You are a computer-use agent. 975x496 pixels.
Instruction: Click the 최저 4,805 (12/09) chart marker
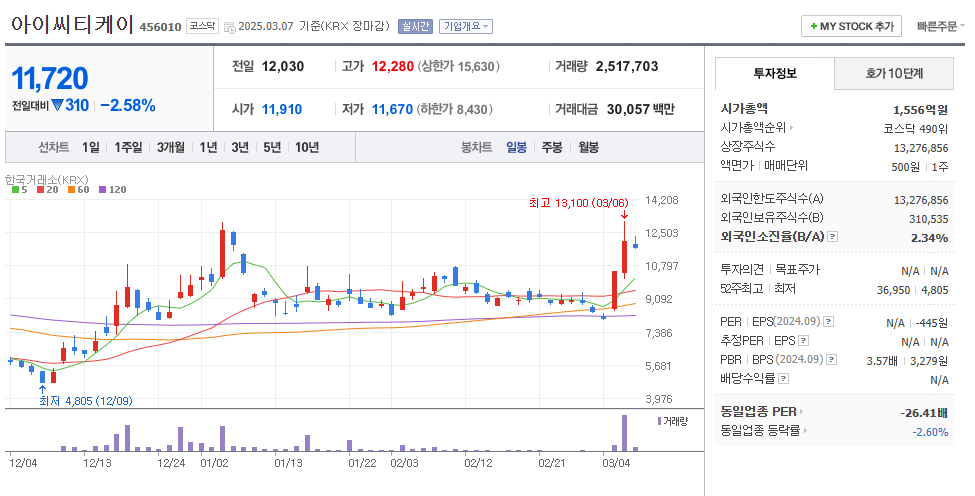coord(86,401)
